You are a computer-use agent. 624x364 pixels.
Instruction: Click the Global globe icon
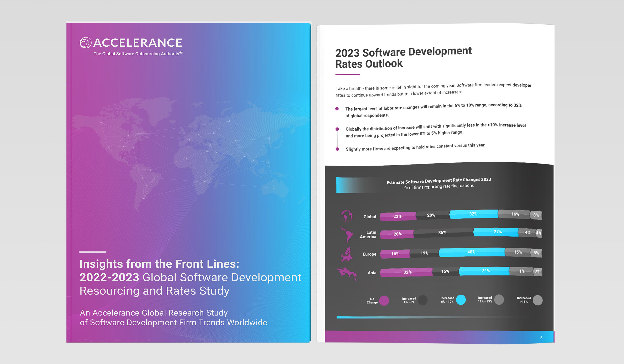(346, 216)
